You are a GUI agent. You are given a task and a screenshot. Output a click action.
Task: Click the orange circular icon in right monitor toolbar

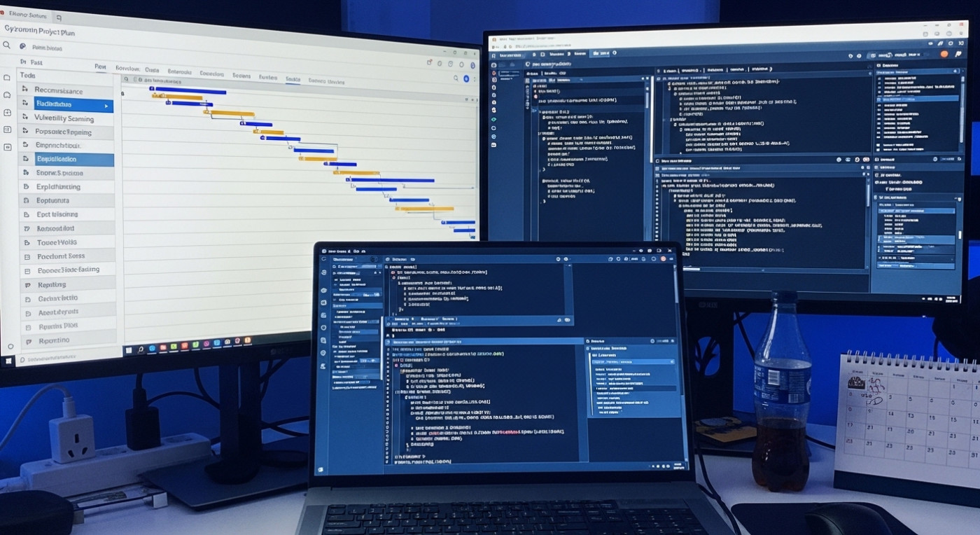(944, 54)
